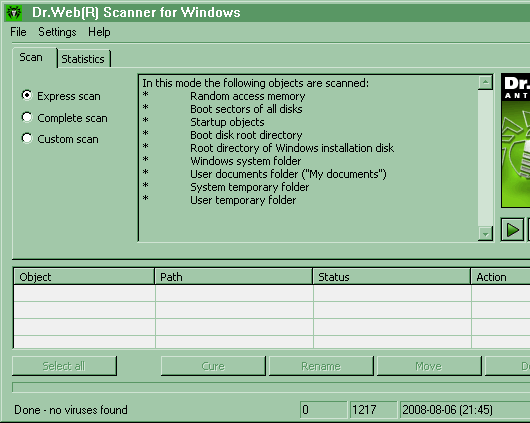Start scanning with the green play button

[x=512, y=230]
